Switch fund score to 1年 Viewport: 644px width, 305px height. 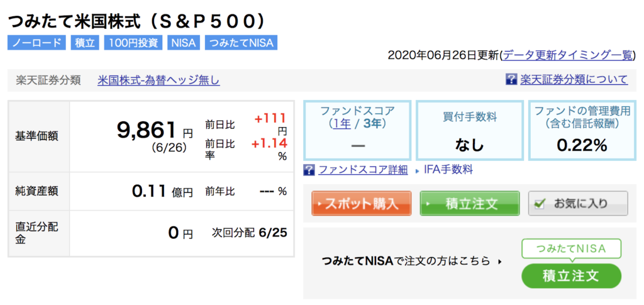click(342, 123)
